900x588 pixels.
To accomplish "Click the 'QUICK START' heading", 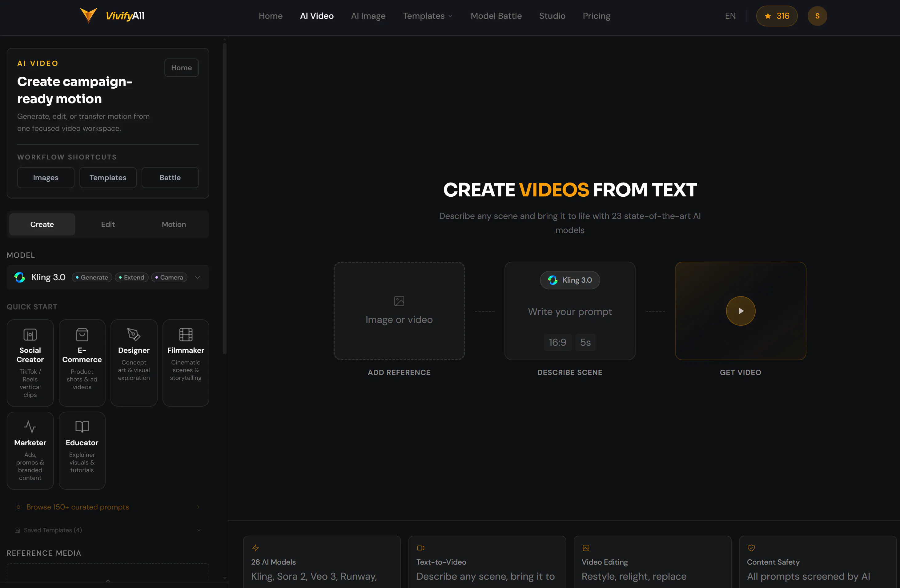I will pos(32,307).
